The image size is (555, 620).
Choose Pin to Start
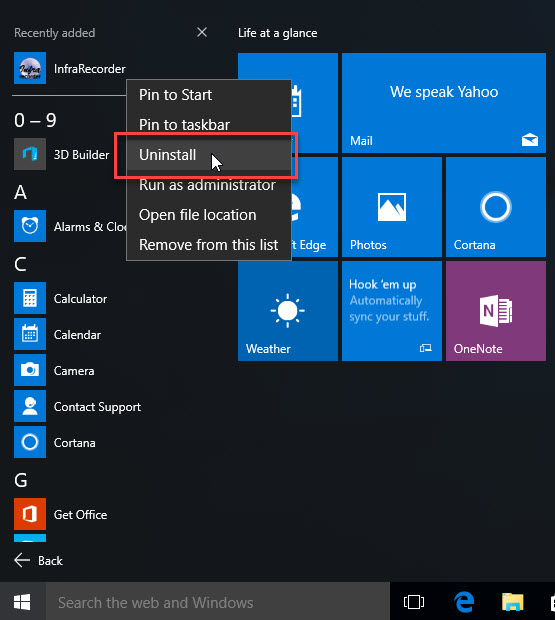click(209, 95)
